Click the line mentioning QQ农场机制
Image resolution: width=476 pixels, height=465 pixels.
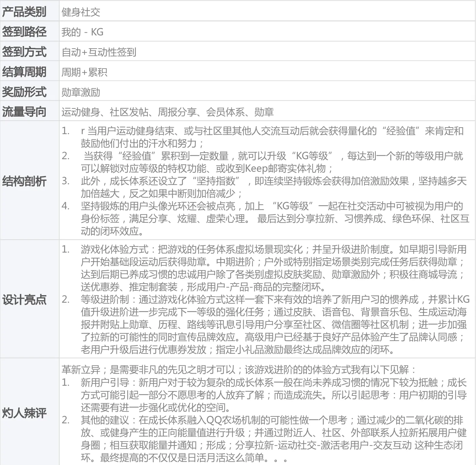(272, 420)
